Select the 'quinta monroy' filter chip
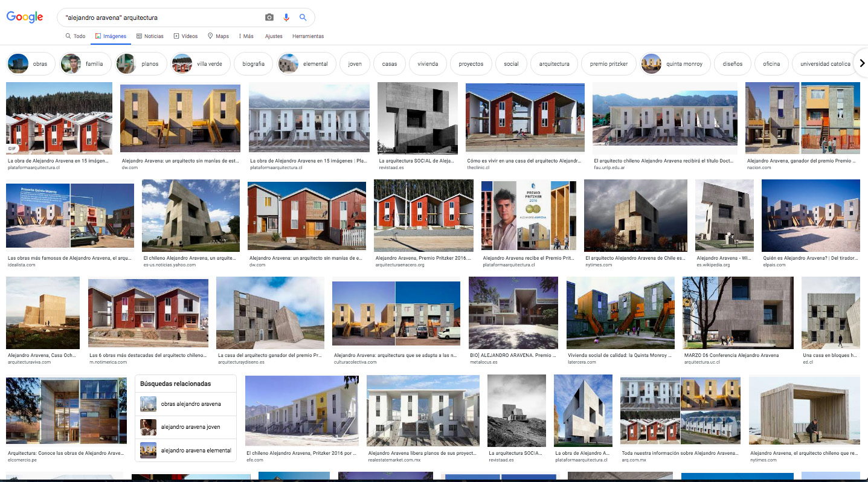 point(674,63)
